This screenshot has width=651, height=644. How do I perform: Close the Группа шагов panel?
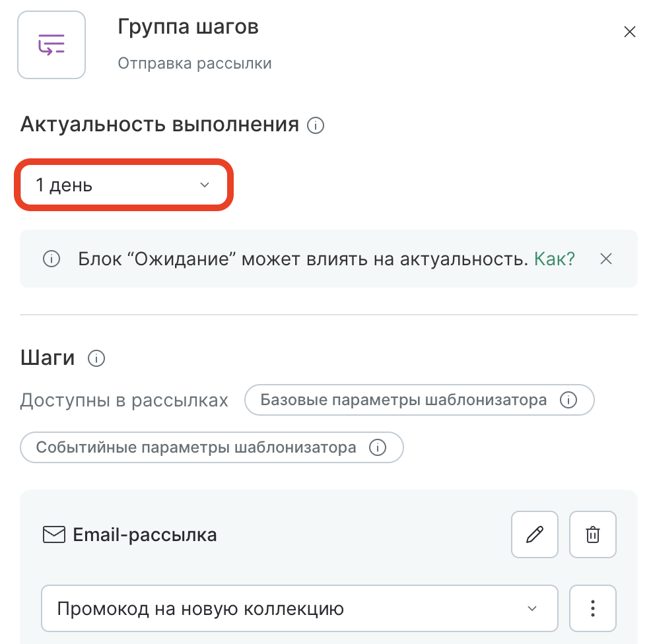click(x=630, y=32)
